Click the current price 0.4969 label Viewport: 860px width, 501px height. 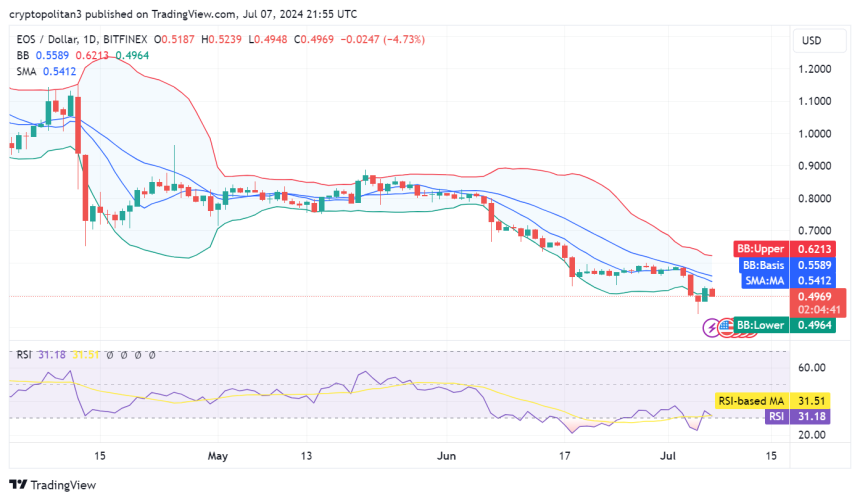[811, 296]
